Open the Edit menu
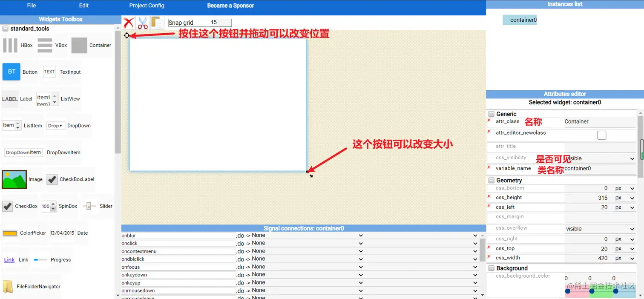 click(83, 6)
